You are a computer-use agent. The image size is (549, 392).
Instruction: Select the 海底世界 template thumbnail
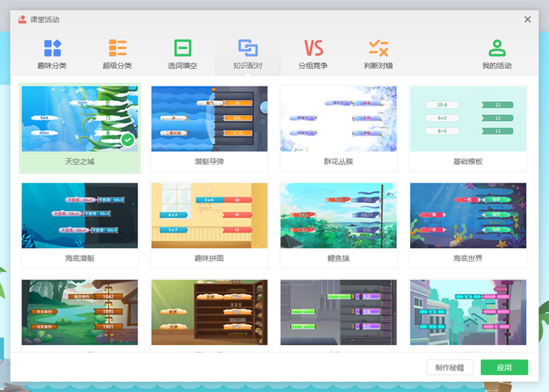click(x=468, y=215)
